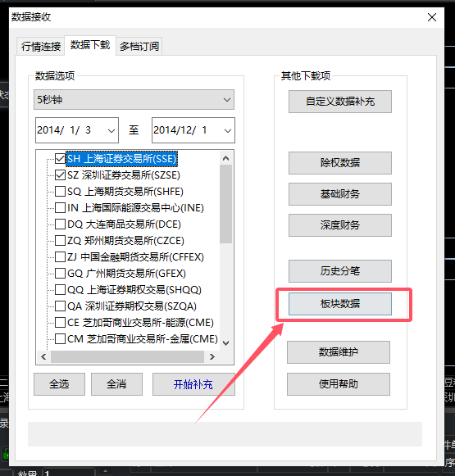
Task: Download 基础财务 data
Action: (340, 194)
